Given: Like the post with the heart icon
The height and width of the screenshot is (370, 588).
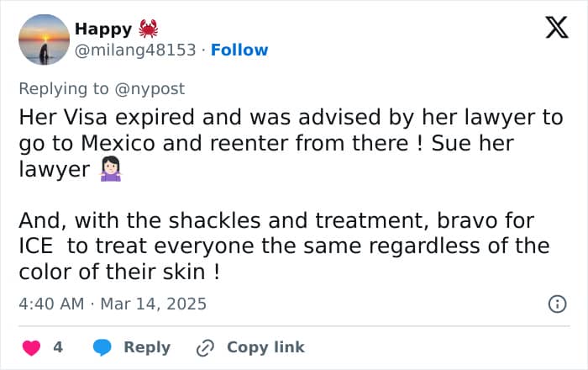Looking at the screenshot, I should tap(29, 347).
